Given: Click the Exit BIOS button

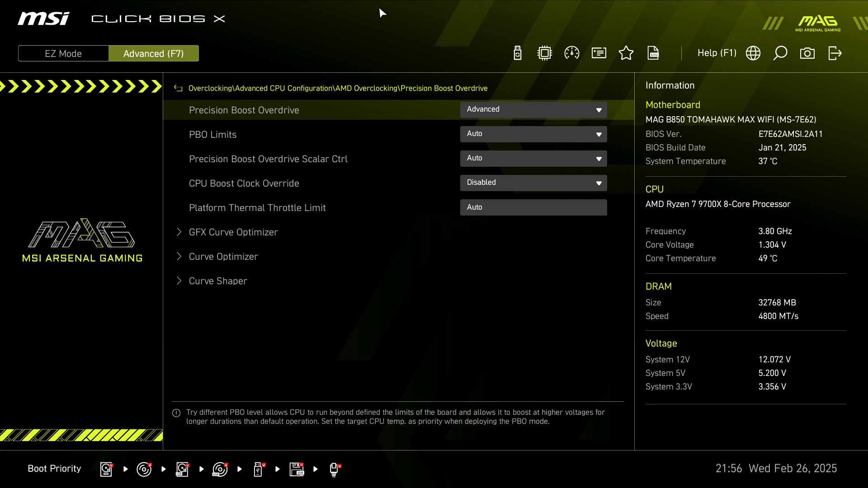Looking at the screenshot, I should tap(835, 53).
